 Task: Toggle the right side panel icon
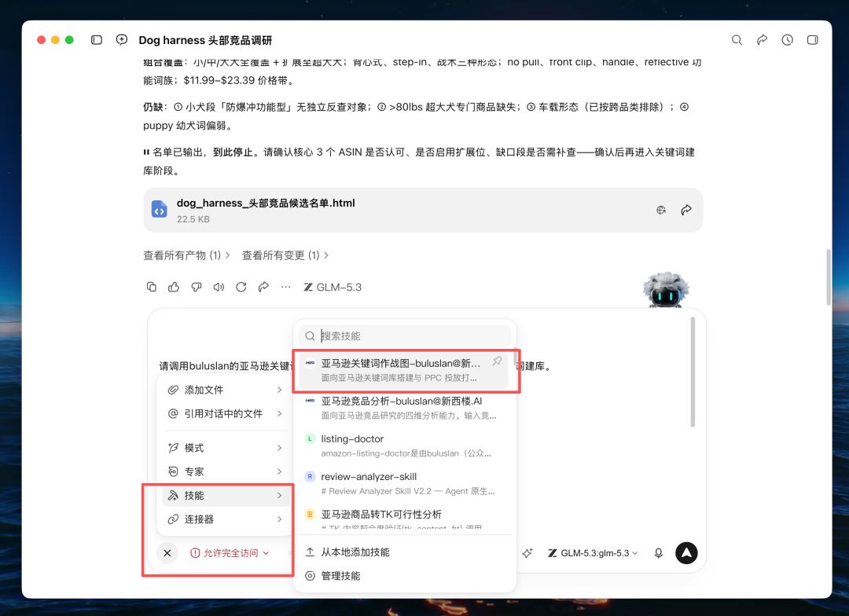[812, 40]
